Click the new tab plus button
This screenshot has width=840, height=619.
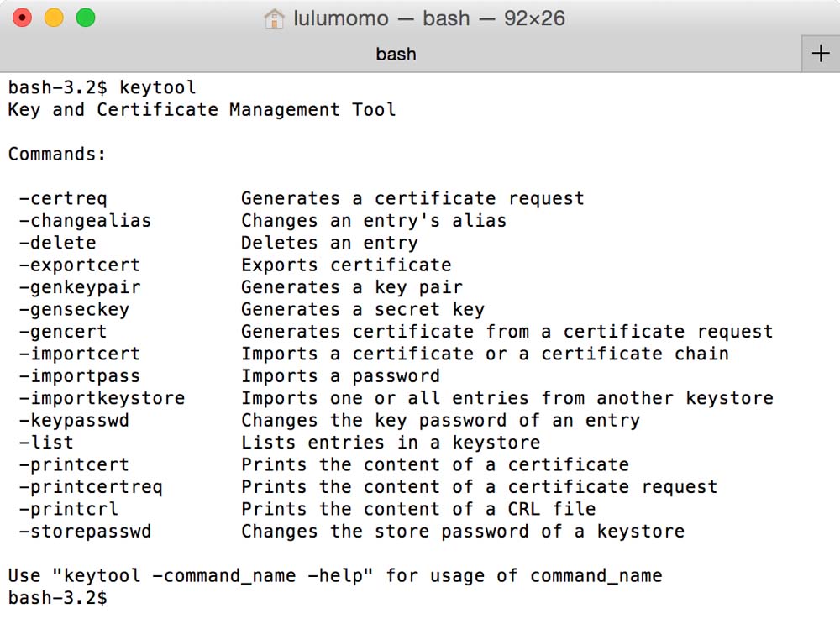pyautogui.click(x=821, y=54)
